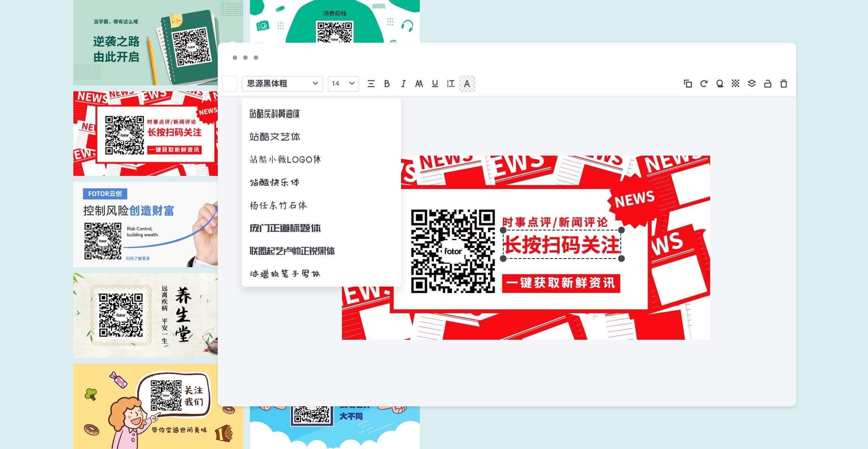Screen dimensions: 868x449
Task: Delete the selected element with trash icon
Action: (783, 84)
